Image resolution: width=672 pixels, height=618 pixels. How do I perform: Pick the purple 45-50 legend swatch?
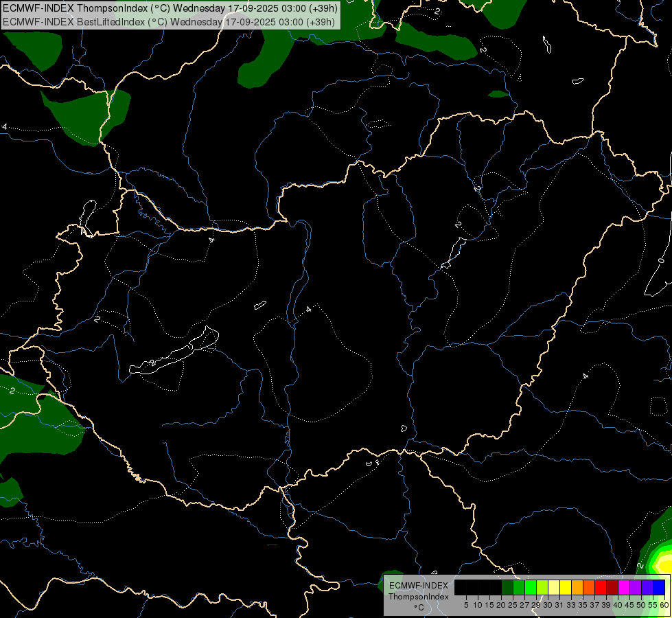(636, 588)
